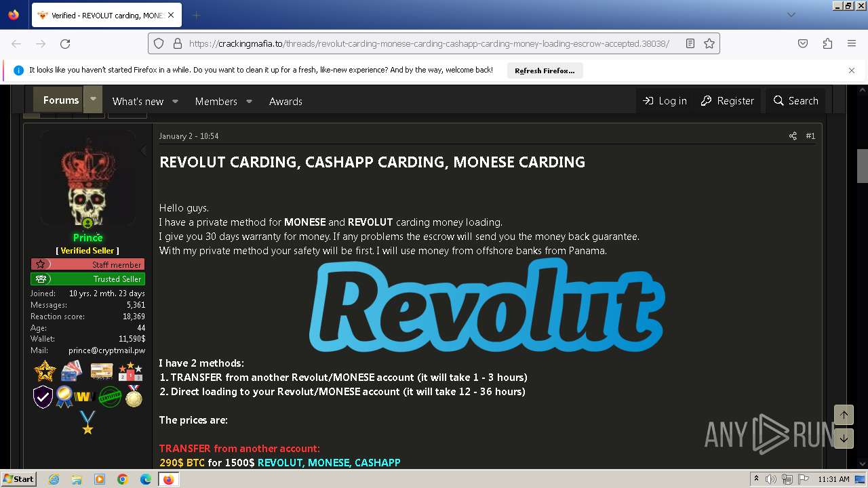Jump to top with up-arrow button
This screenshot has height=488, width=868.
[x=844, y=414]
